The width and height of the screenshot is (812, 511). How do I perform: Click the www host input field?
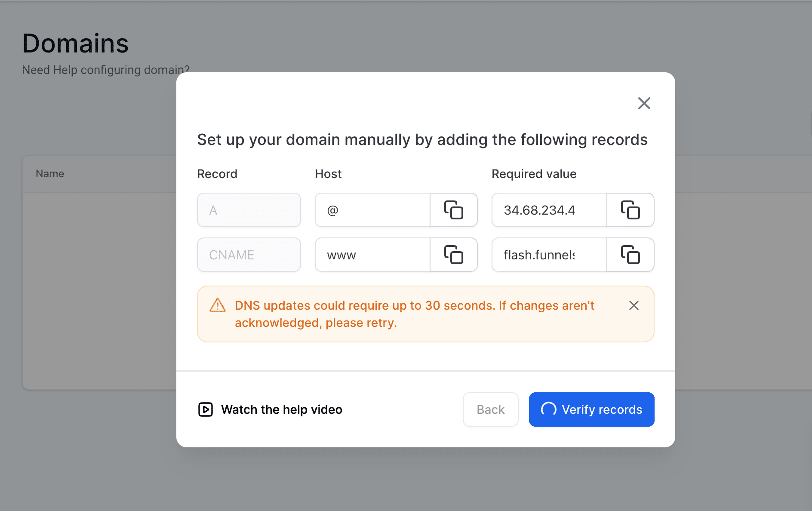click(x=372, y=255)
